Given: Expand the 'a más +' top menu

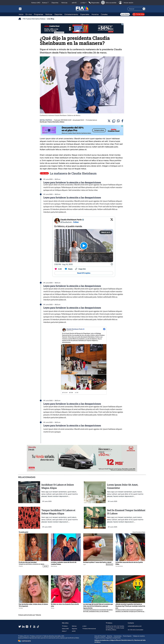Looking at the screenshot, I should pos(83,3).
